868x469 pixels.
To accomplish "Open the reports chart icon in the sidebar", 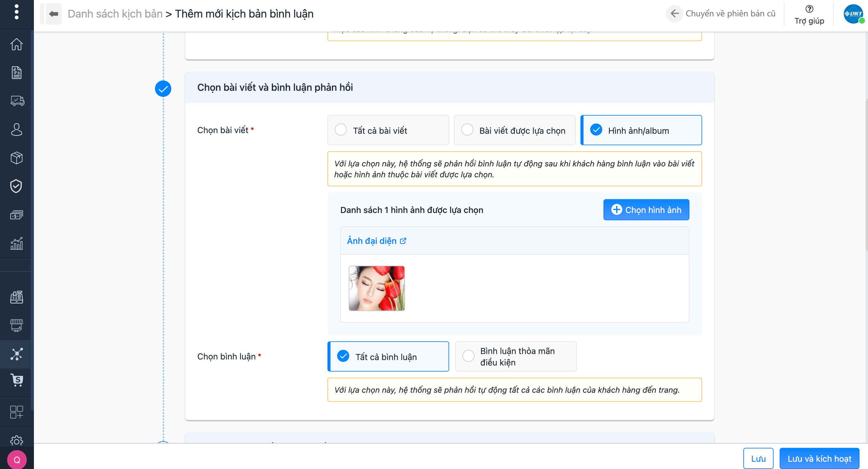I will tap(16, 243).
